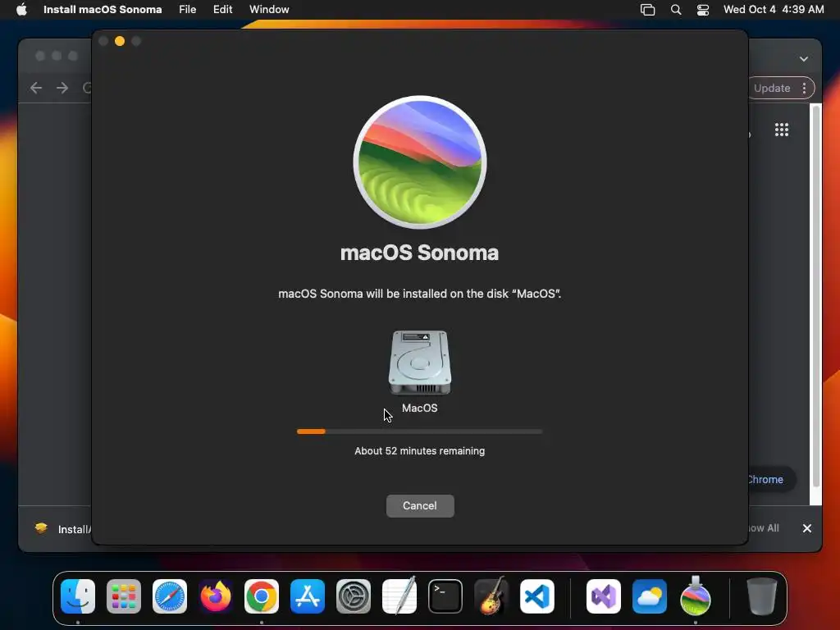Viewport: 840px width, 630px height.
Task: Open the Window menu
Action: (x=269, y=9)
